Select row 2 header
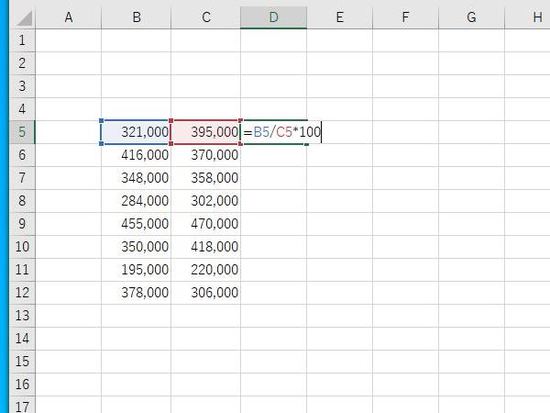 pyautogui.click(x=22, y=63)
